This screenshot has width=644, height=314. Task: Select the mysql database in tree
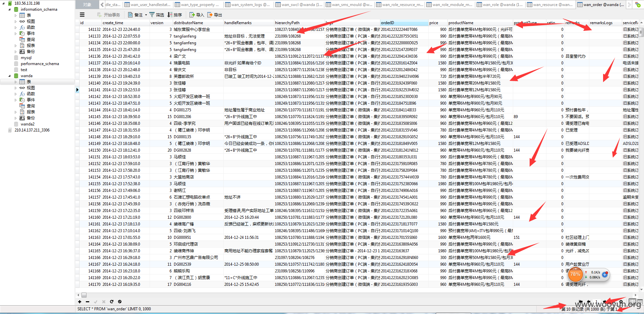[26, 58]
